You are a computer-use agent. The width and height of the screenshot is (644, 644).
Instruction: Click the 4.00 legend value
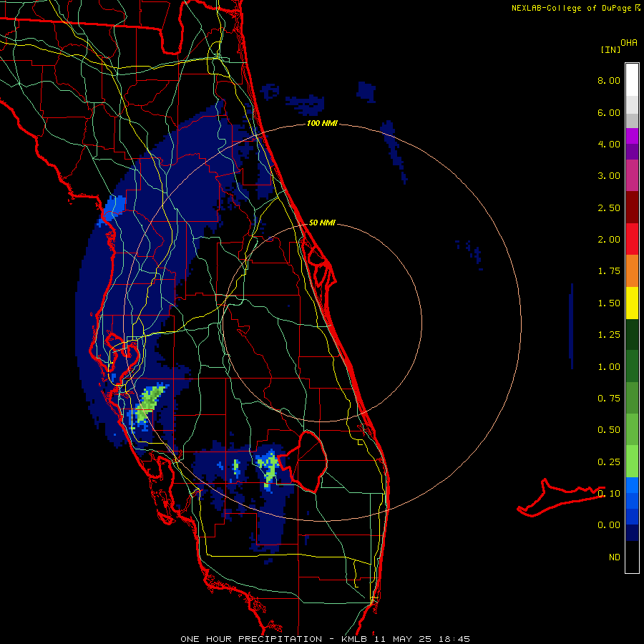click(609, 144)
